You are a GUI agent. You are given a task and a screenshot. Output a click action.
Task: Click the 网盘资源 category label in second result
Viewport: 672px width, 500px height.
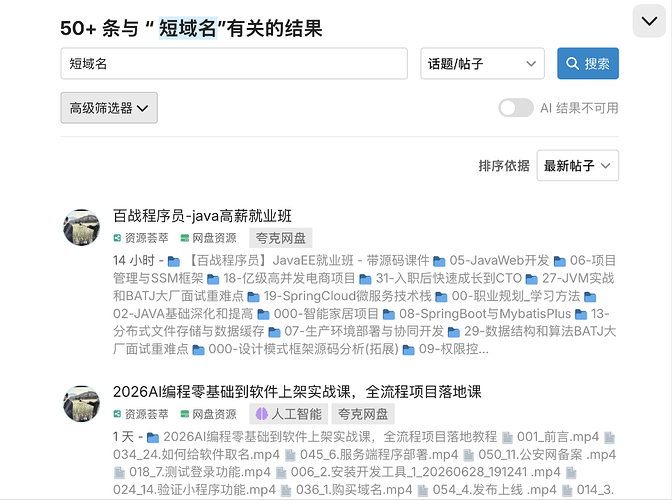coord(214,414)
